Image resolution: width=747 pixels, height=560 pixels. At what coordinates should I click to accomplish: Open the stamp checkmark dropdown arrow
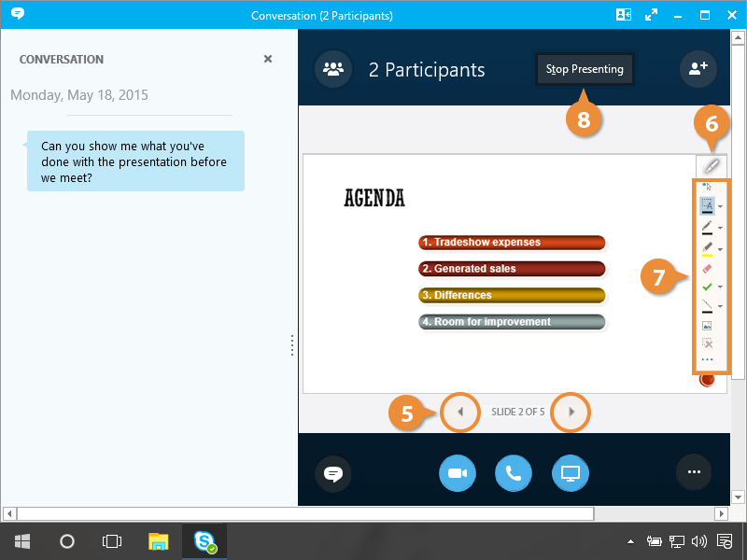pos(720,287)
